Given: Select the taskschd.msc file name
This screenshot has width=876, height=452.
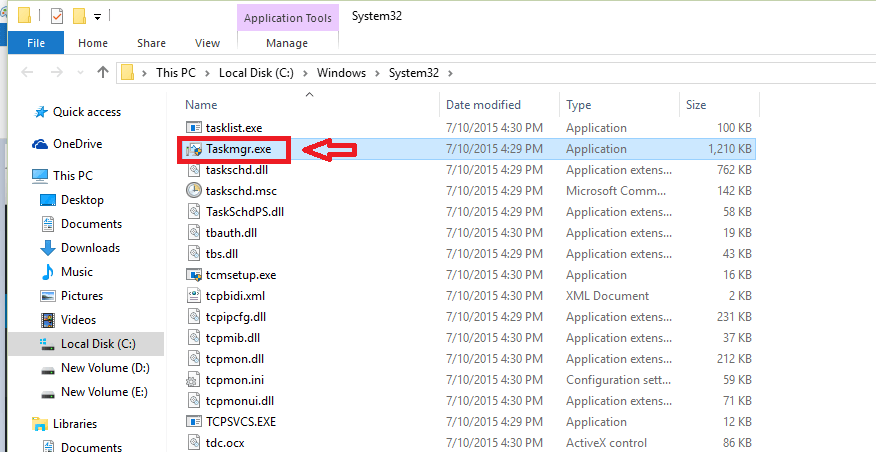Looking at the screenshot, I should click(x=241, y=191).
